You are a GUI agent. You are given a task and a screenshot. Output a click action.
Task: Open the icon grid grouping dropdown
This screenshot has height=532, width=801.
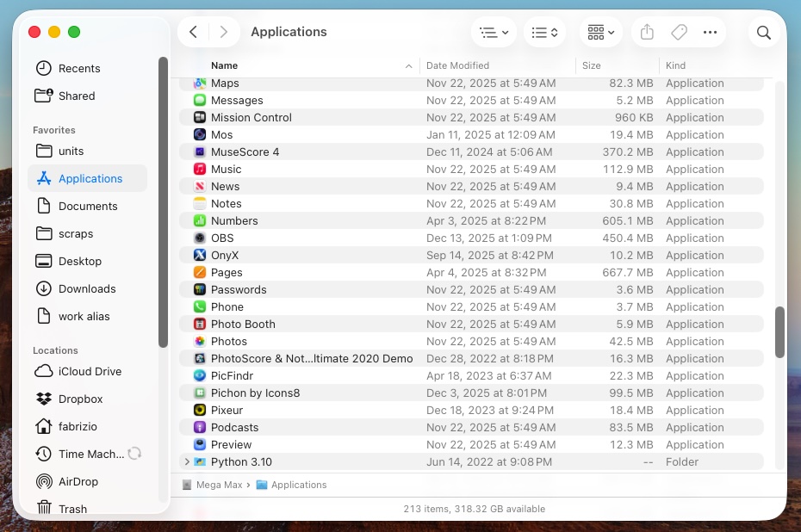601,32
